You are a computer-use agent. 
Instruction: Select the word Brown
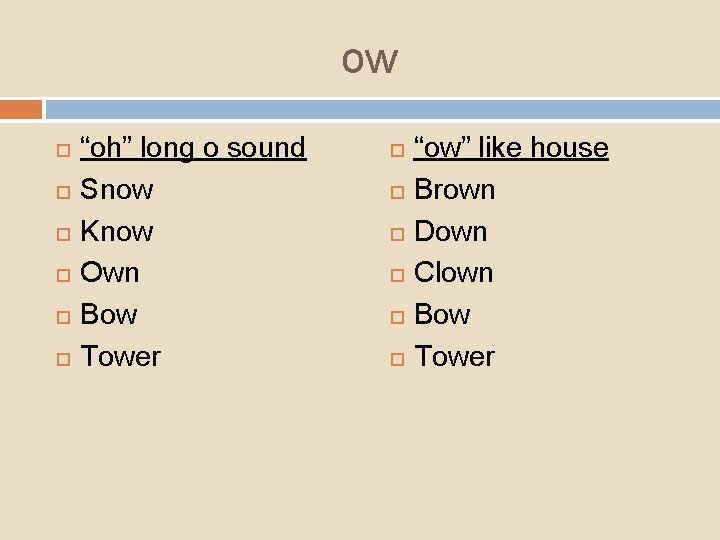[455, 189]
